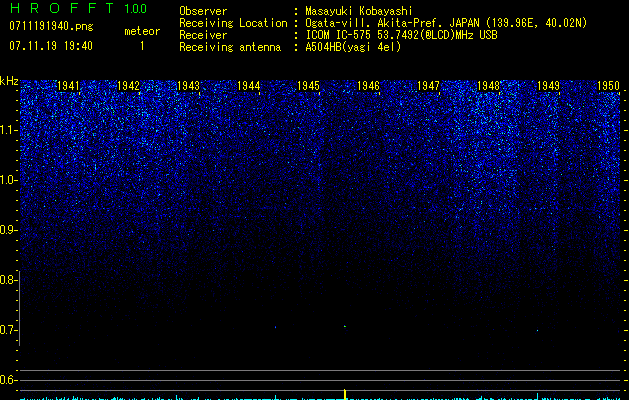The image size is (629, 400).
Task: Click the 1942 time marker
Action: [128, 86]
